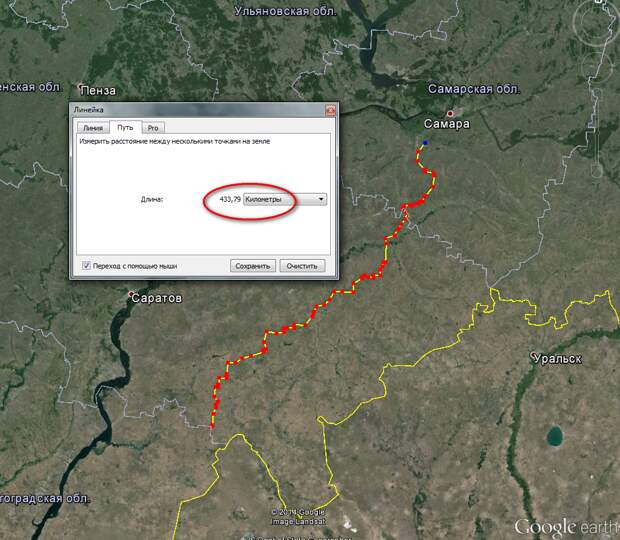This screenshot has height=540, width=620.
Task: Click the Самара city marker on the map
Action: (450, 114)
